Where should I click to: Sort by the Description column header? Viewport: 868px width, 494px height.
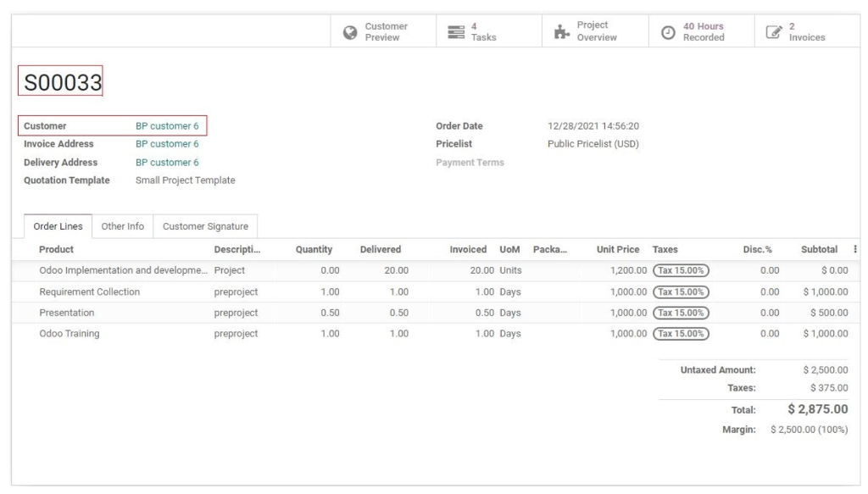click(x=237, y=249)
